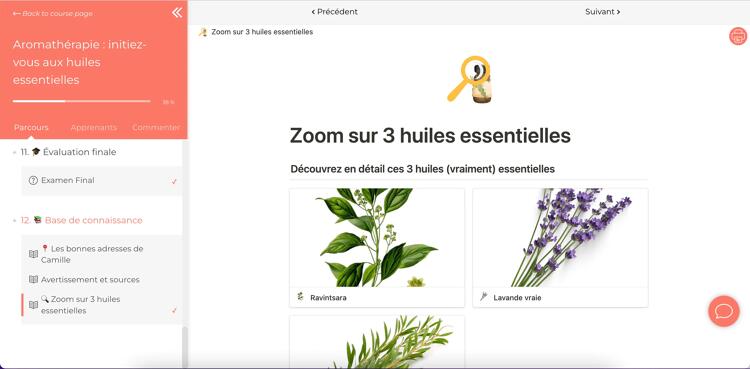Click the book icon beside Avertissement et sources
Image resolution: width=750 pixels, height=369 pixels.
pyautogui.click(x=33, y=280)
